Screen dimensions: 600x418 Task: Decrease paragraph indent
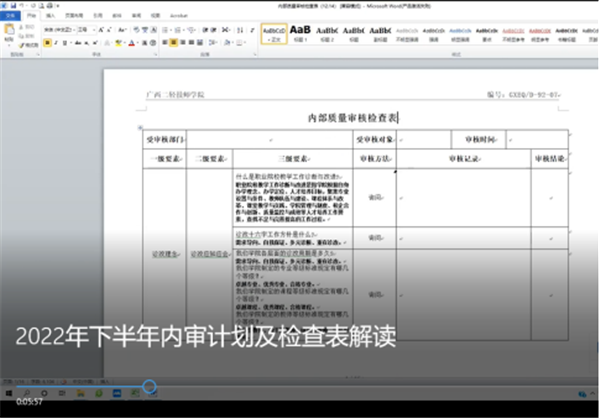click(x=205, y=30)
